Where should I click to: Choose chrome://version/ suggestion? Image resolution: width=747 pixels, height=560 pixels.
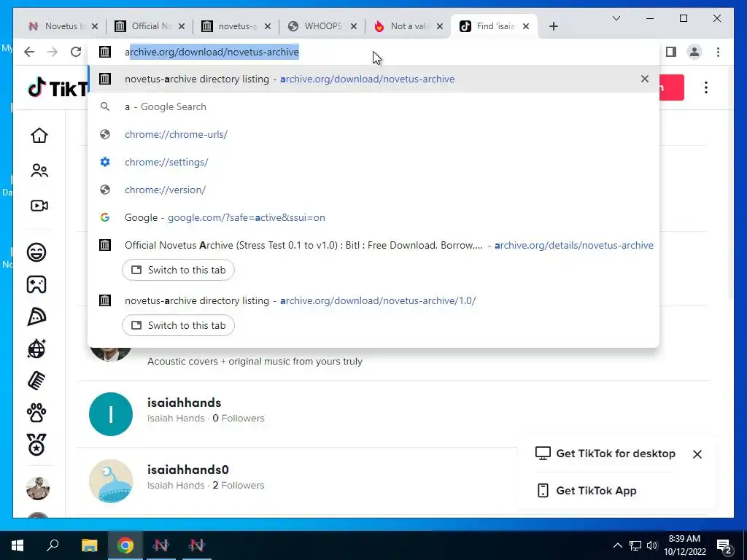click(373, 190)
